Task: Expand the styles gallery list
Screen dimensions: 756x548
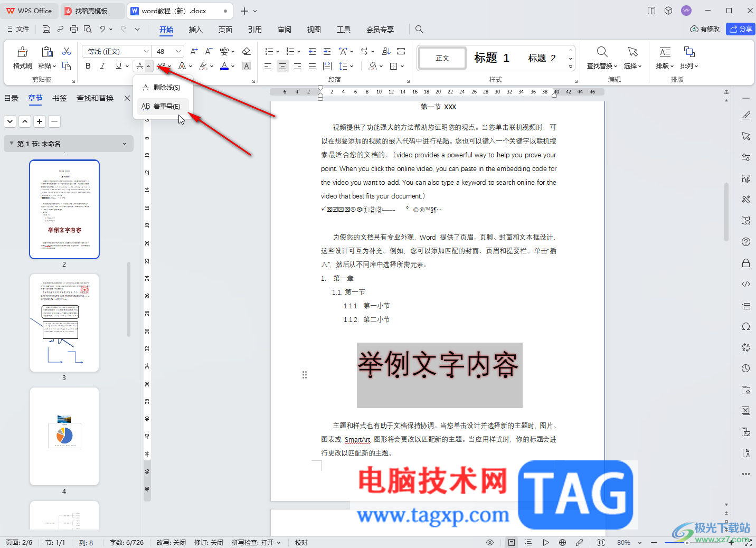Action: (571, 67)
